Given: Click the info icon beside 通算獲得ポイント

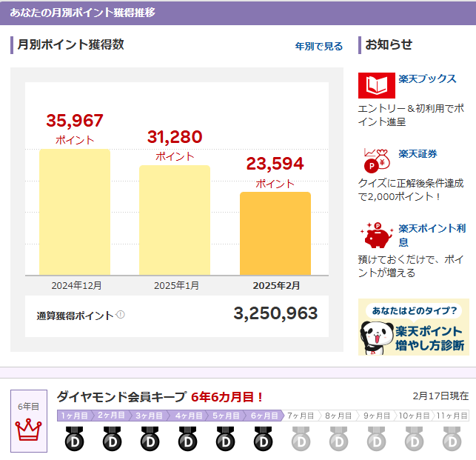Looking at the screenshot, I should (121, 315).
